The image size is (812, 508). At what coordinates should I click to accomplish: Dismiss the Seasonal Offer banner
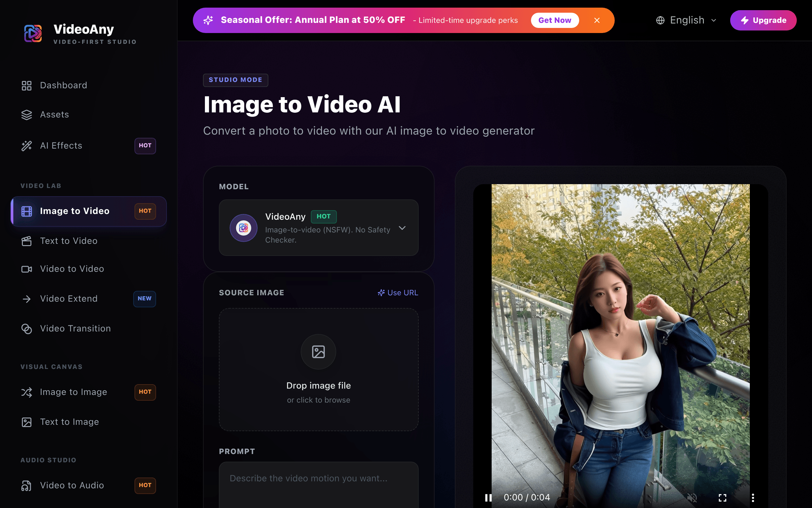coord(597,20)
